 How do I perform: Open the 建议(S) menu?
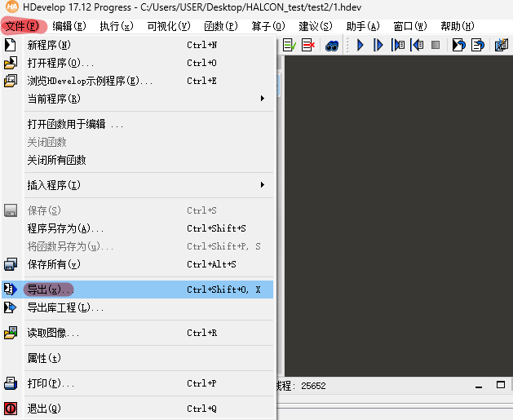316,26
